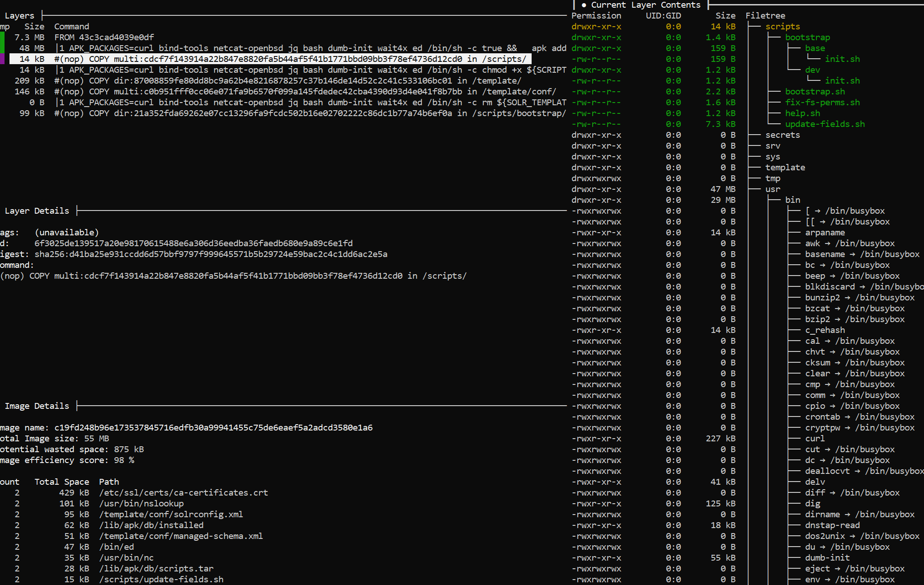Collapse the usr directory tree
Viewport: 924px width, 585px height.
(x=773, y=189)
